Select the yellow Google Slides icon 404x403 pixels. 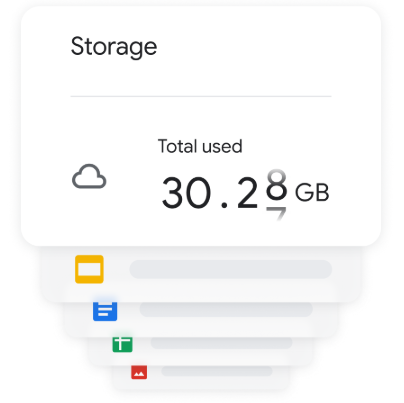[x=89, y=269]
